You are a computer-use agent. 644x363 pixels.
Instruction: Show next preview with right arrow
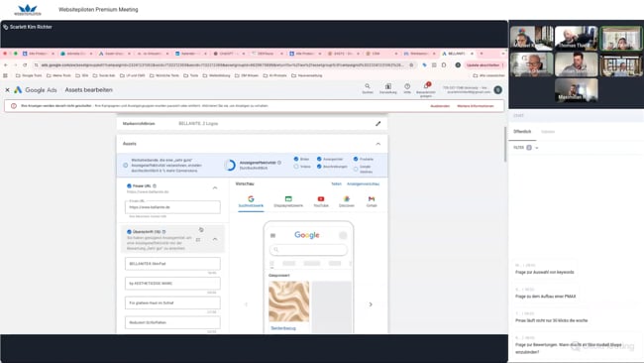[x=371, y=304]
